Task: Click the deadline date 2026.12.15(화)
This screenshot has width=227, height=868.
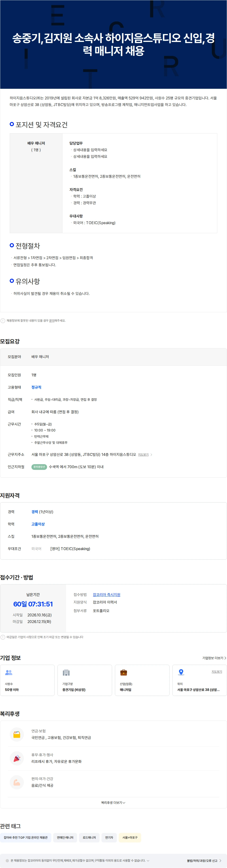Action: (39, 622)
